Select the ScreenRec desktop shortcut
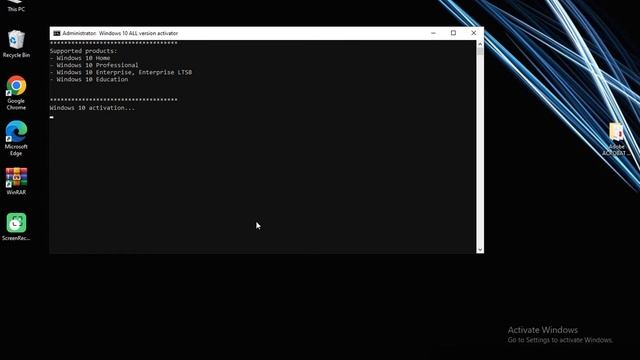 (x=16, y=227)
